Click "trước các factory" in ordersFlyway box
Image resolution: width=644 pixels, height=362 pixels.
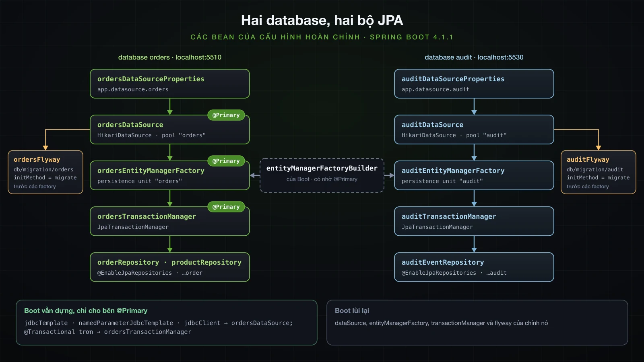coord(35,186)
